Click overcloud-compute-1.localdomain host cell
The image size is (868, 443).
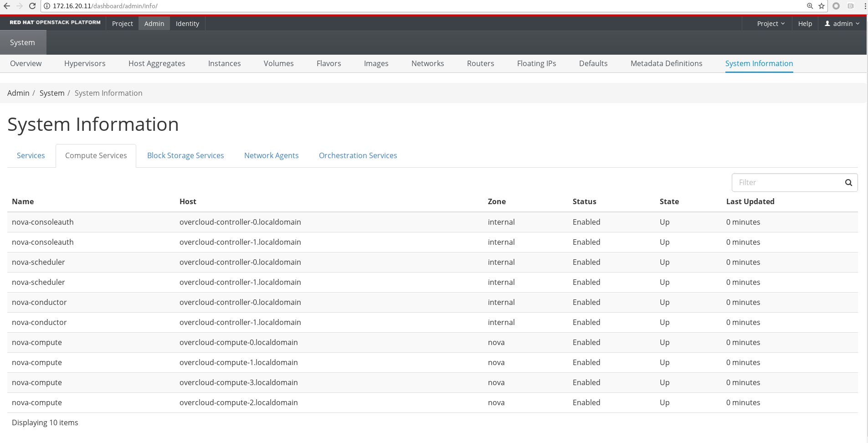click(239, 362)
